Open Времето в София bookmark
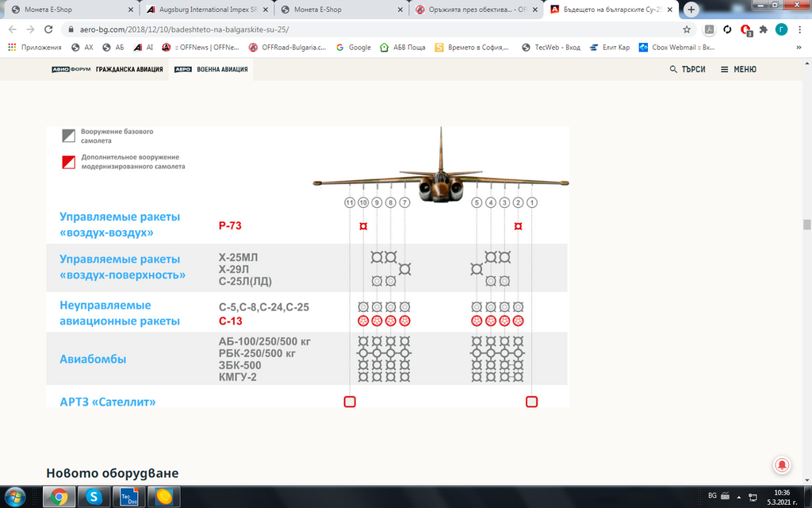812x508 pixels. point(472,47)
